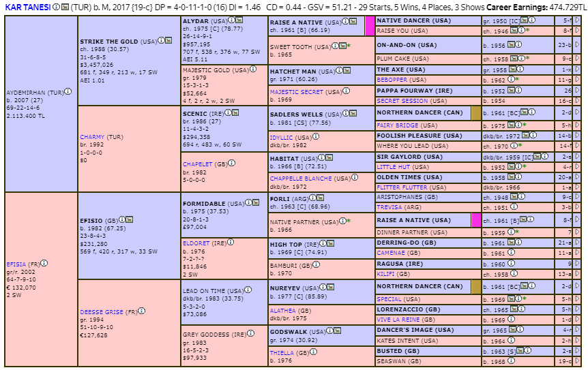Image resolution: width=588 pixels, height=370 pixels.
Task: Click gold marker beside NORTHERN DANCER above SPECIAL
Action: (476, 288)
